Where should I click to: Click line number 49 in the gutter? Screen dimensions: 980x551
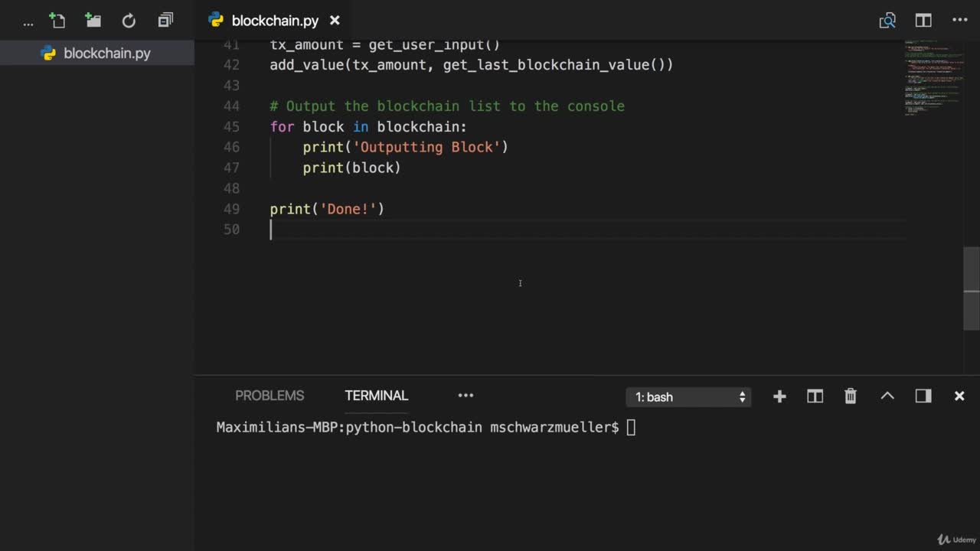(231, 209)
